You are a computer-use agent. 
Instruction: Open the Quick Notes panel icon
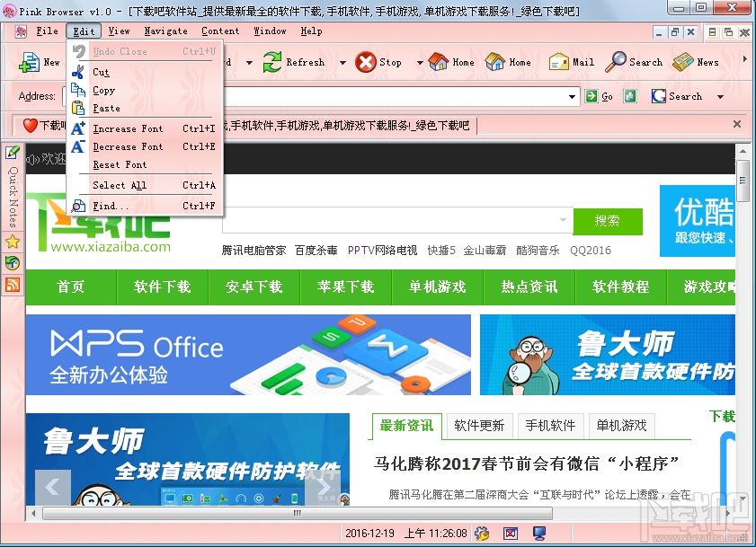(12, 151)
